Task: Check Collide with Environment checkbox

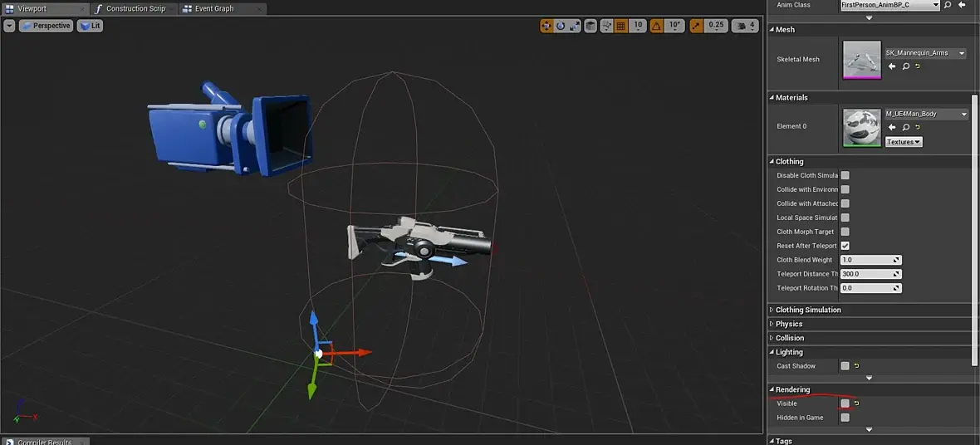Action: pyautogui.click(x=845, y=189)
